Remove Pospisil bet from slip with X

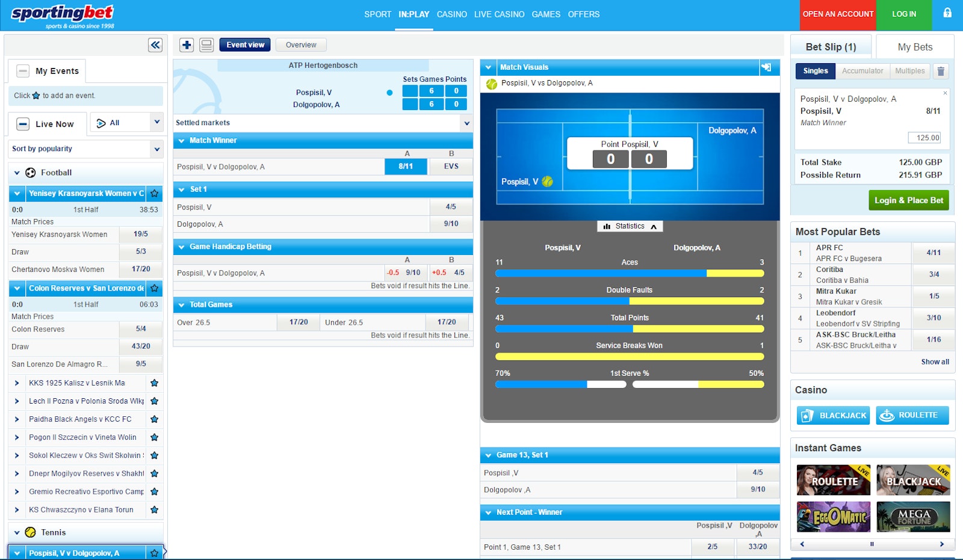(945, 93)
